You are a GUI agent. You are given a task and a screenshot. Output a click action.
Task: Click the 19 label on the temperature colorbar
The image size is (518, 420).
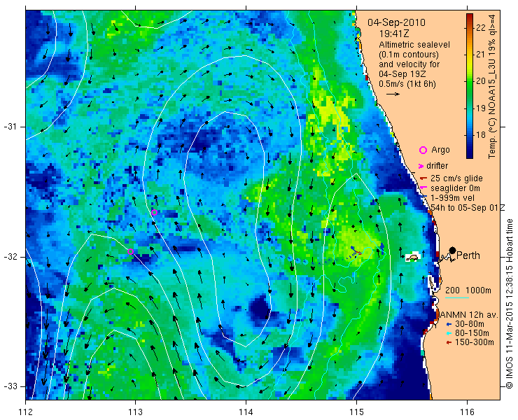click(x=481, y=108)
